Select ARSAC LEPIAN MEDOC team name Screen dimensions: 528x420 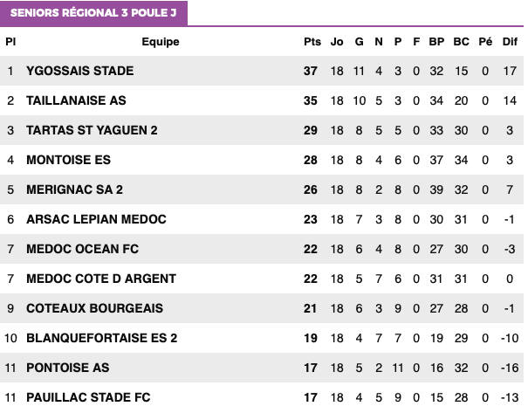(96, 219)
